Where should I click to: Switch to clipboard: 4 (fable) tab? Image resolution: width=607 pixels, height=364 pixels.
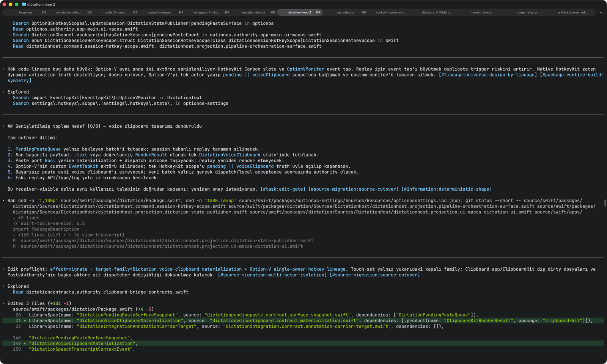coord(436,13)
